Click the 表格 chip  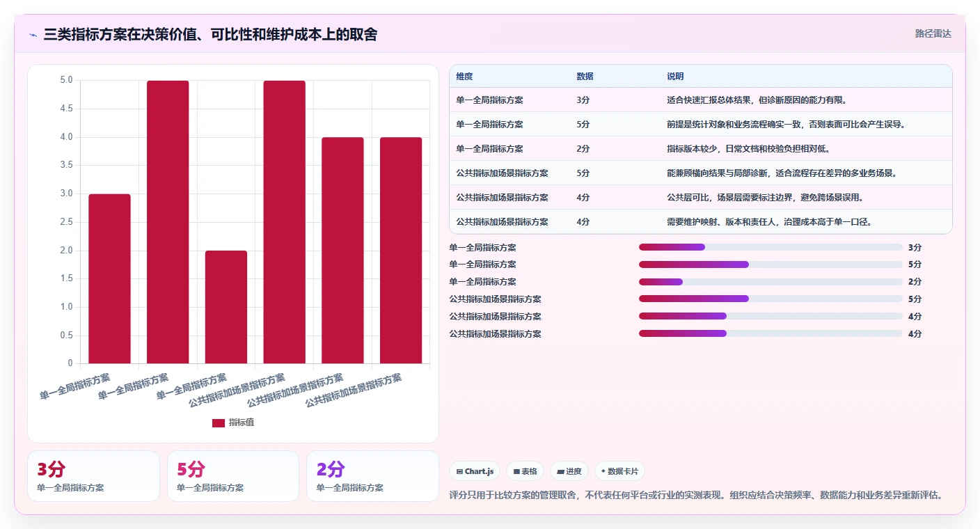tap(525, 471)
